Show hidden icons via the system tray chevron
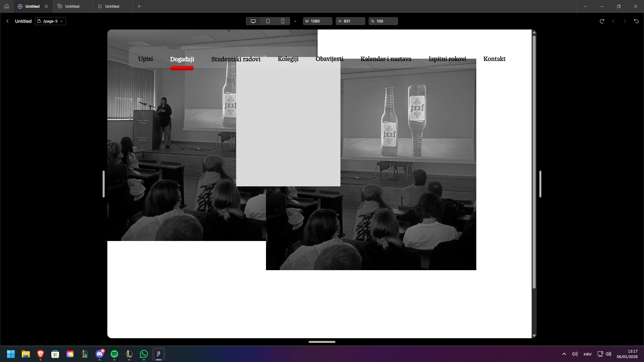 tap(564, 354)
